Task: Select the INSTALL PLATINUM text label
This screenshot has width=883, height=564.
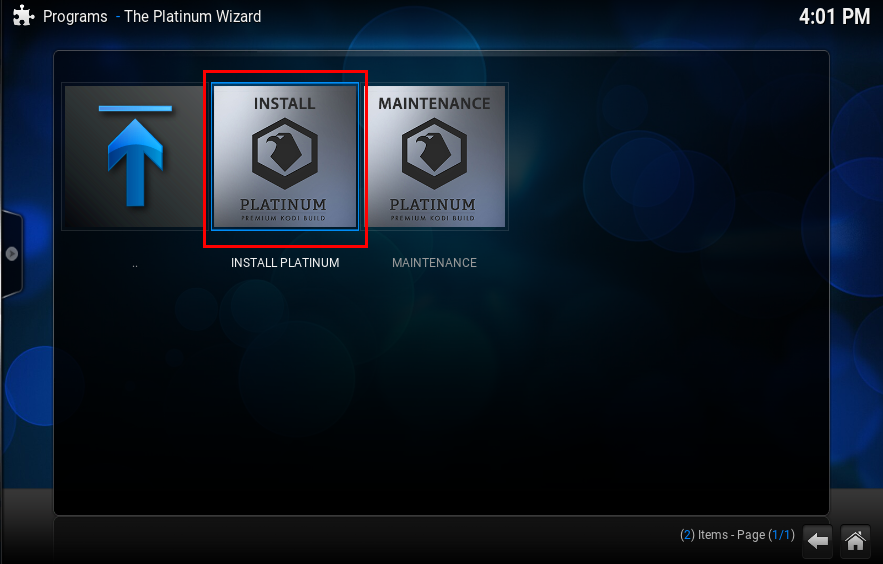Action: 285,263
